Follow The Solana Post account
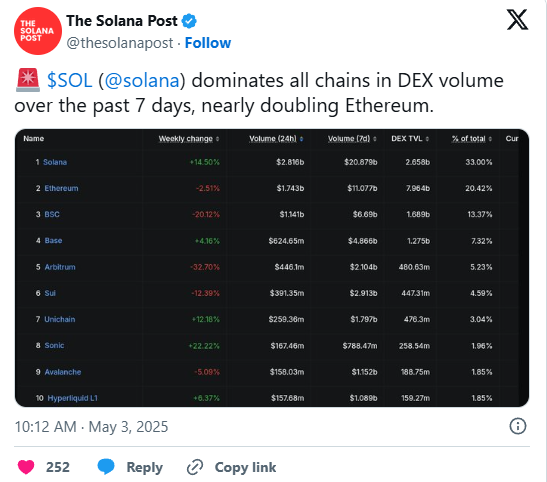 pyautogui.click(x=208, y=43)
